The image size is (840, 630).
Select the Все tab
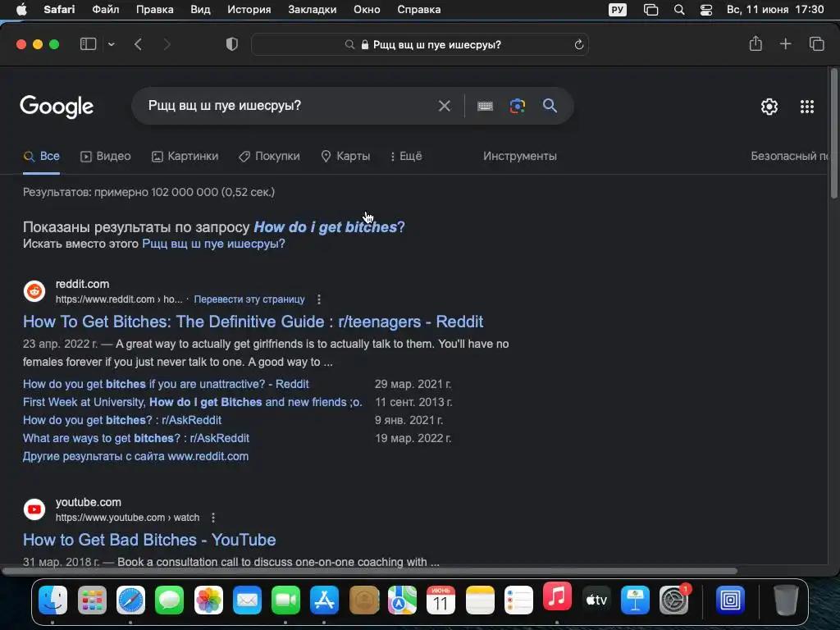pos(41,156)
